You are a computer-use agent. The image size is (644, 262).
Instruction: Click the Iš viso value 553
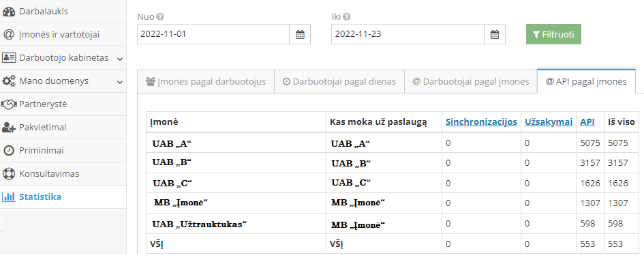(x=615, y=244)
